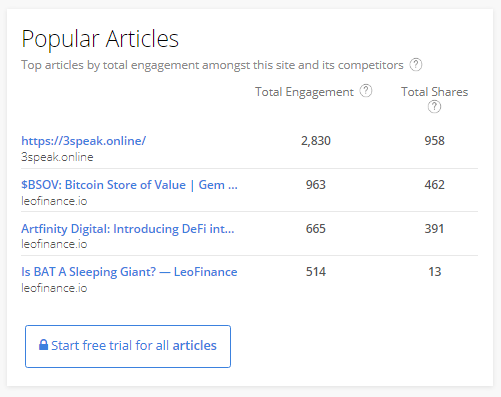Open the $BSOV Bitcoin Store of Value article
This screenshot has width=501, height=397.
(x=129, y=185)
